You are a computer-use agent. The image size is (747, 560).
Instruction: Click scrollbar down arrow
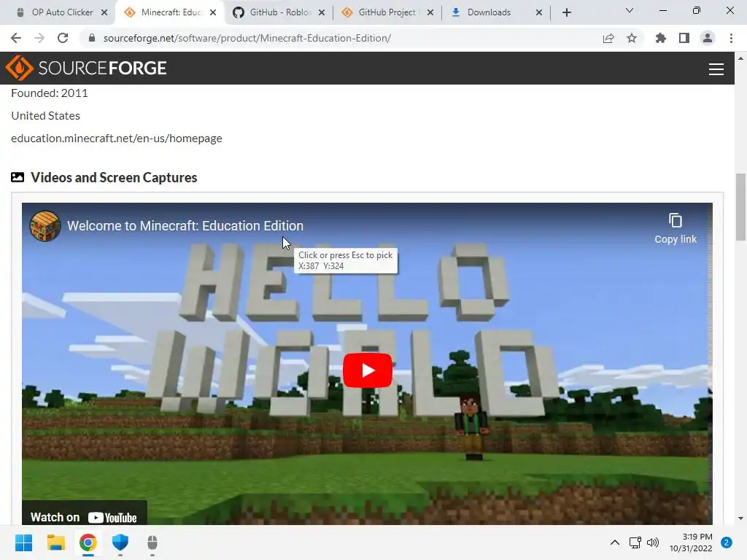pyautogui.click(x=740, y=518)
